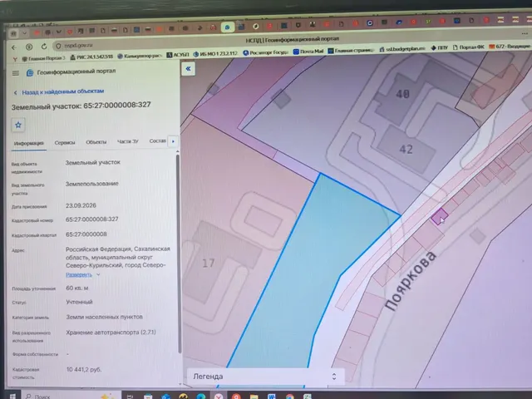Open Outlook from the taskbar
Viewport: 532px width, 399px height.
(x=165, y=397)
